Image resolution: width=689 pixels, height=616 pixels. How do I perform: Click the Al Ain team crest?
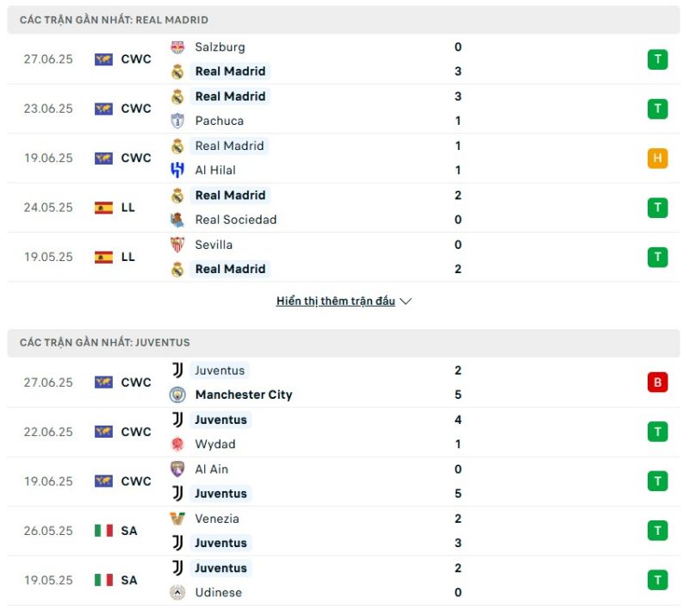pyautogui.click(x=177, y=470)
